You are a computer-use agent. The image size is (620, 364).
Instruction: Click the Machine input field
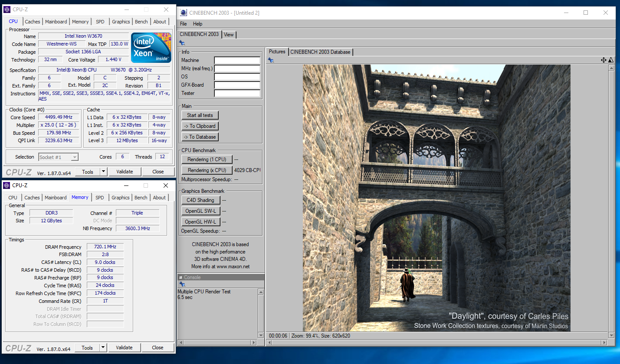coord(237,60)
